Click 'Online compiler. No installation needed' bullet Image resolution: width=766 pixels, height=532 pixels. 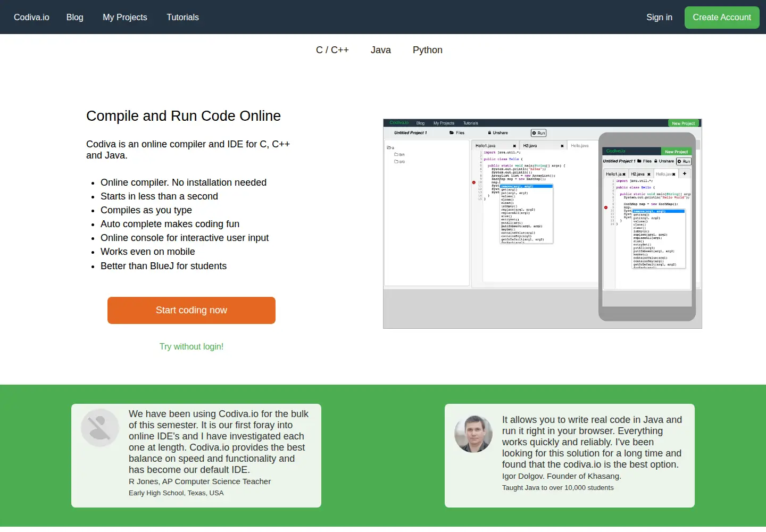(184, 182)
